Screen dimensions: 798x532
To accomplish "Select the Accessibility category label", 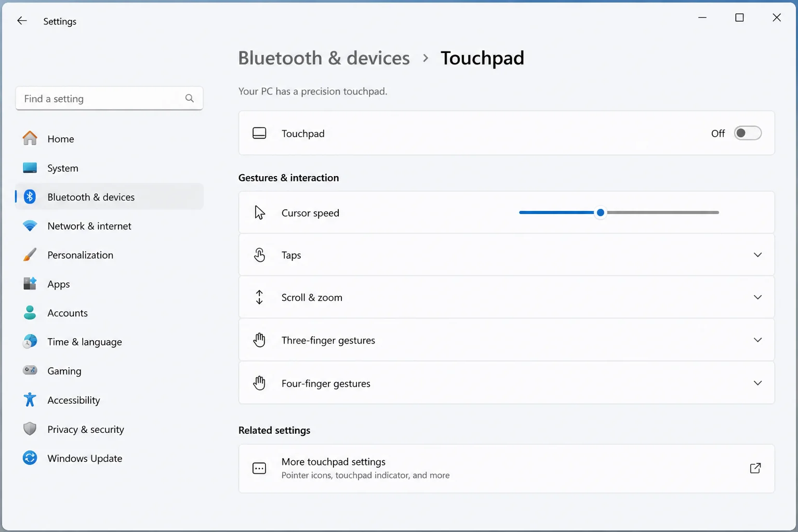I will (74, 400).
